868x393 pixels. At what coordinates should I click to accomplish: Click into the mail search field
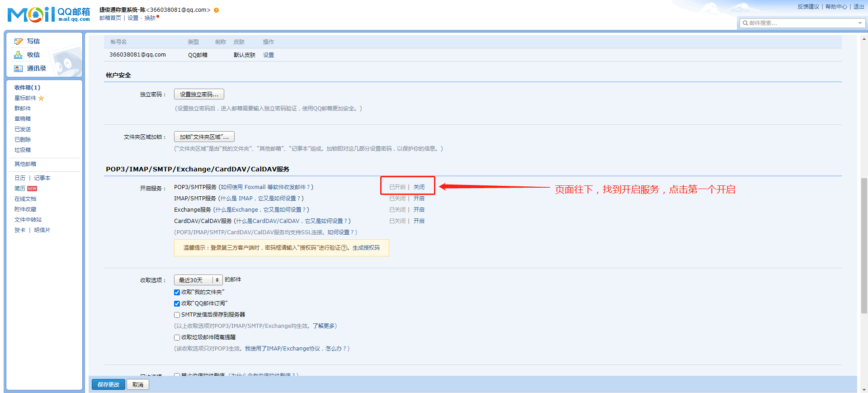pyautogui.click(x=802, y=23)
